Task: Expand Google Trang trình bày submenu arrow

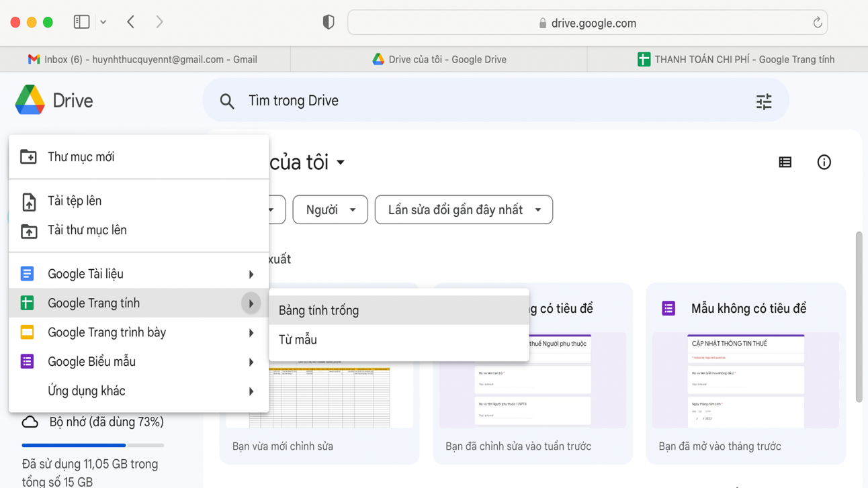Action: click(251, 333)
